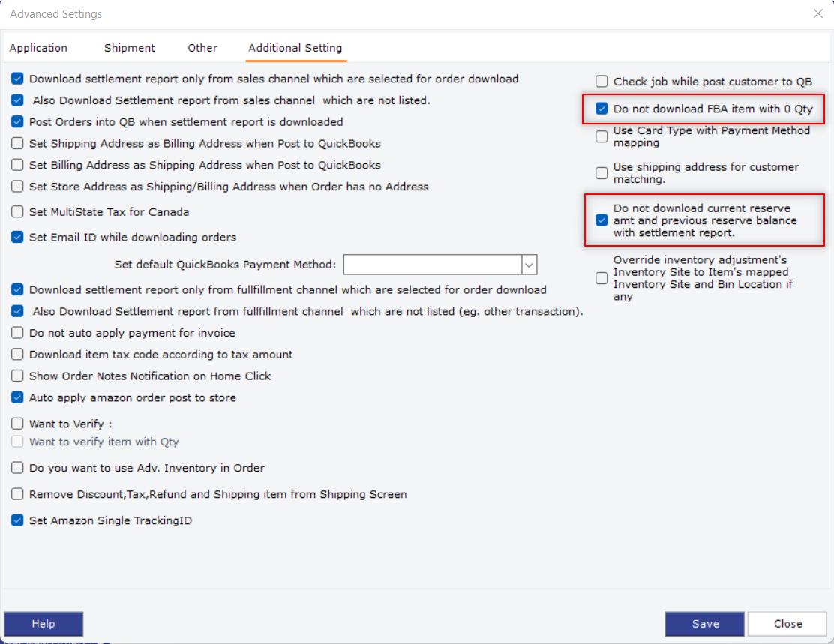
Task: Toggle Also Download Settlement report from sales channel
Action: 17,100
